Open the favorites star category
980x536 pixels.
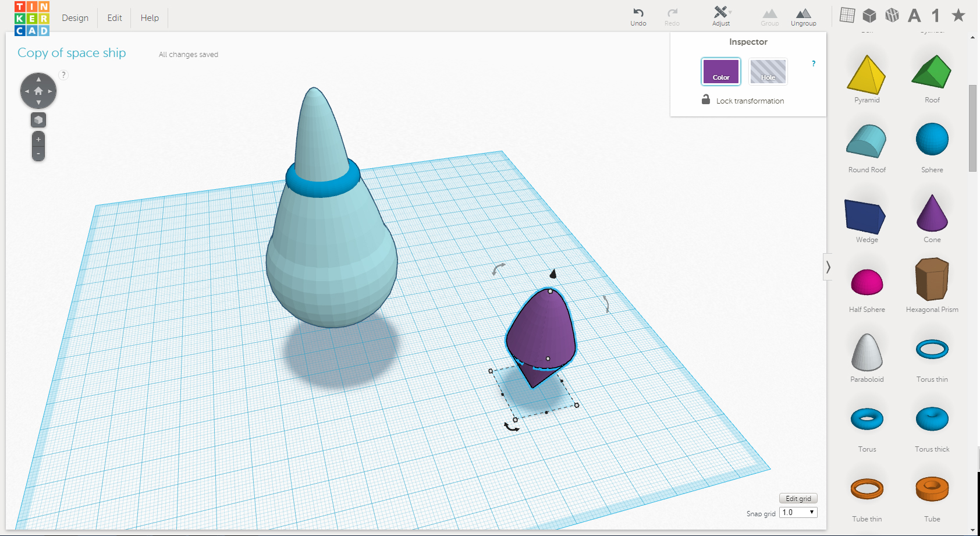[958, 15]
